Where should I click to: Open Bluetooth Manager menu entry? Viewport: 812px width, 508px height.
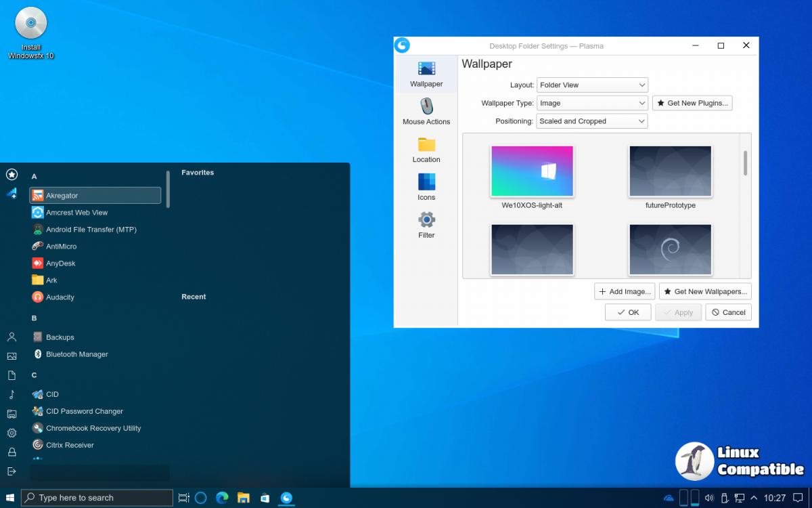tap(76, 354)
